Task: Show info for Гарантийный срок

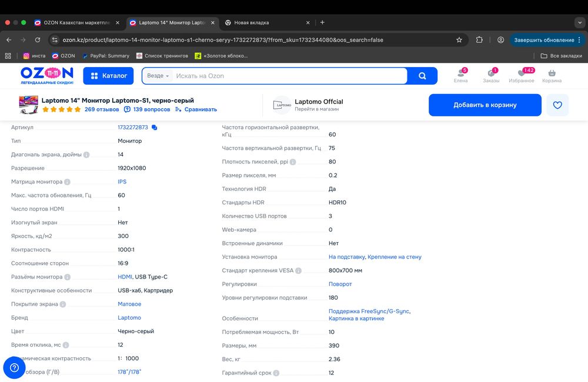Action: 276,373
